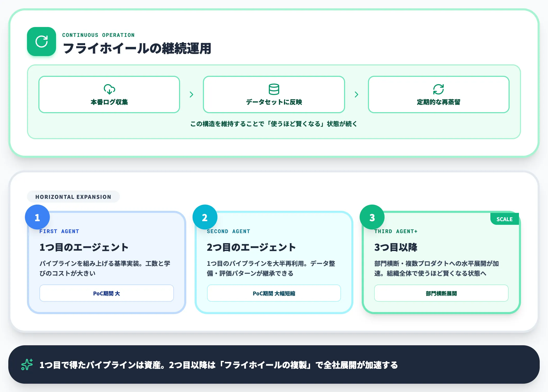
Task: Click the chevron arrow after 本番ログ収集 card
Action: 191,94
